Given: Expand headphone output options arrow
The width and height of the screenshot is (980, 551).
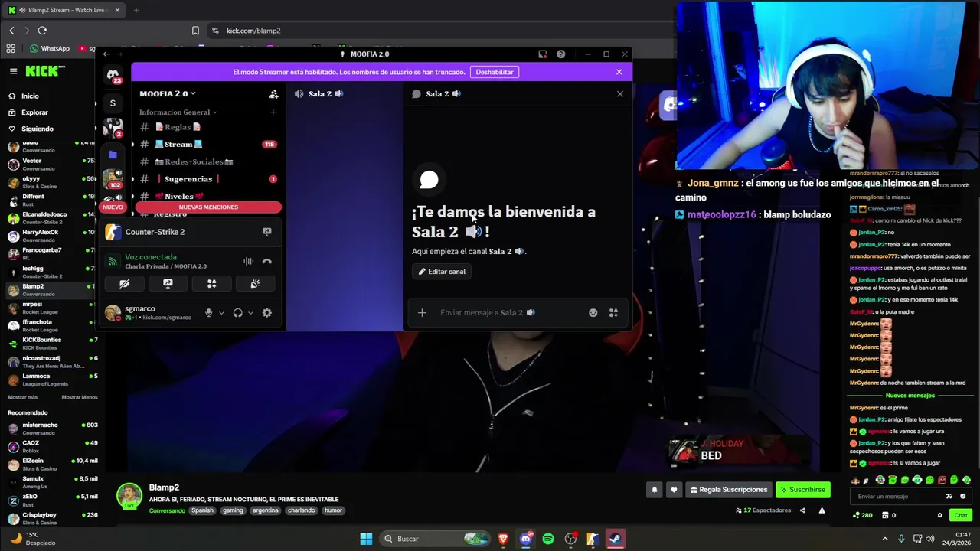Looking at the screenshot, I should pos(250,313).
